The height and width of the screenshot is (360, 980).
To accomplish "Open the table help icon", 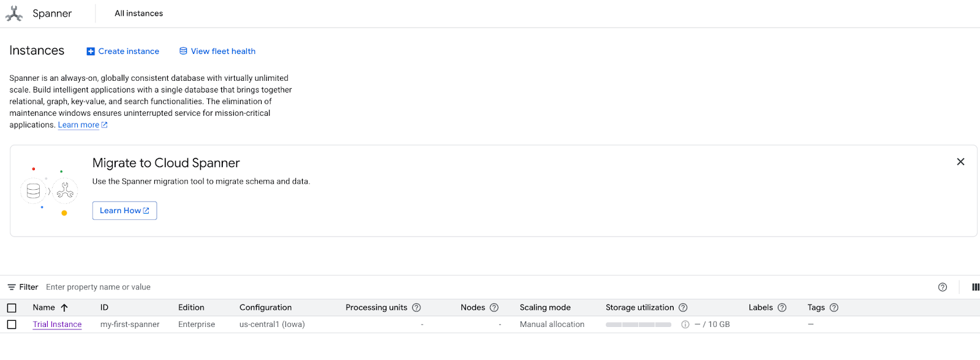I will [943, 287].
